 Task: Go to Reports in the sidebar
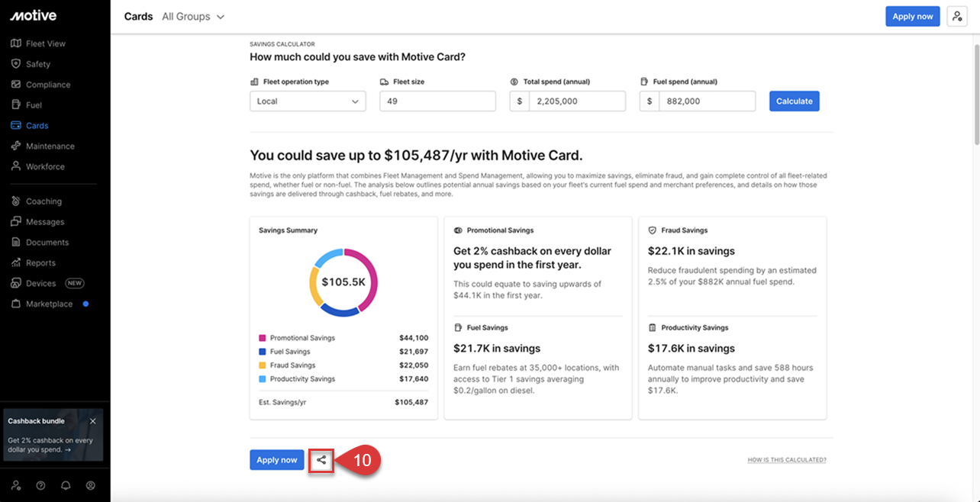point(40,263)
